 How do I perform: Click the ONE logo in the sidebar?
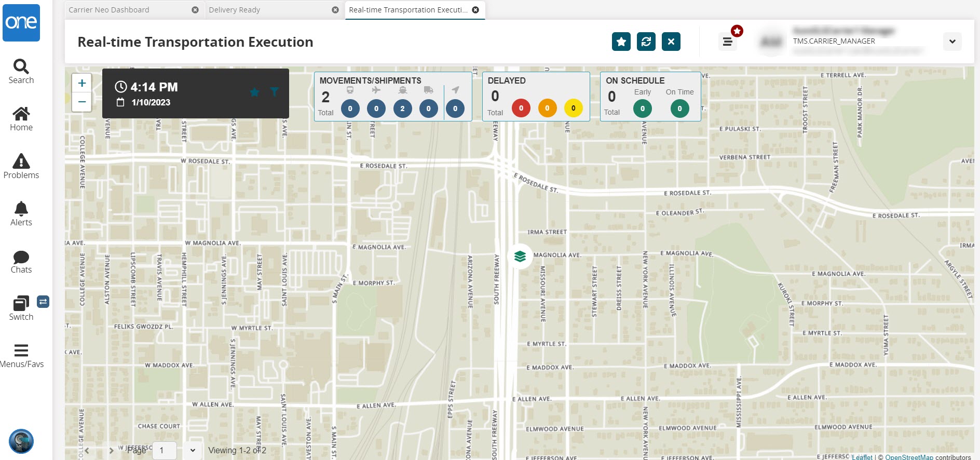tap(21, 23)
